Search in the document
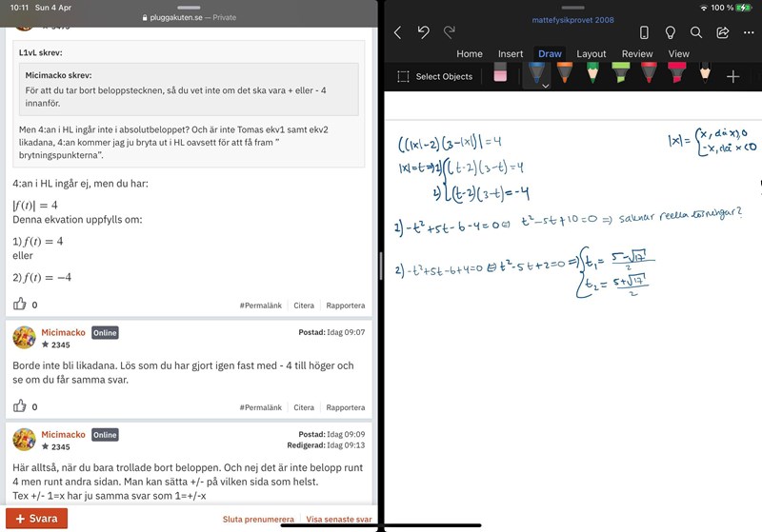This screenshot has height=532, width=762. pos(696,32)
